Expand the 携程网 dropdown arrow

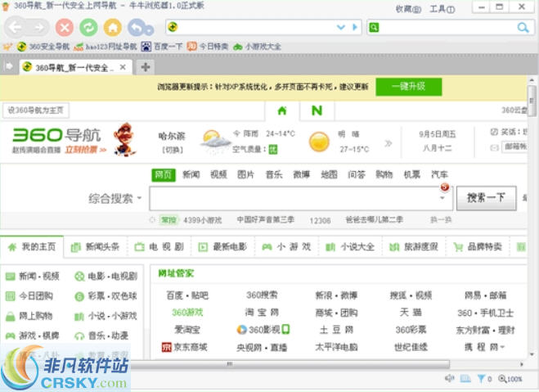(x=502, y=347)
